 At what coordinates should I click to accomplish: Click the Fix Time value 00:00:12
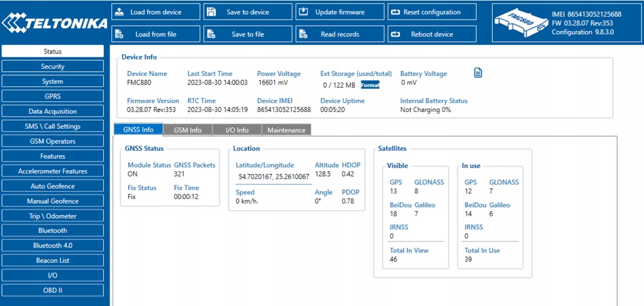[186, 196]
